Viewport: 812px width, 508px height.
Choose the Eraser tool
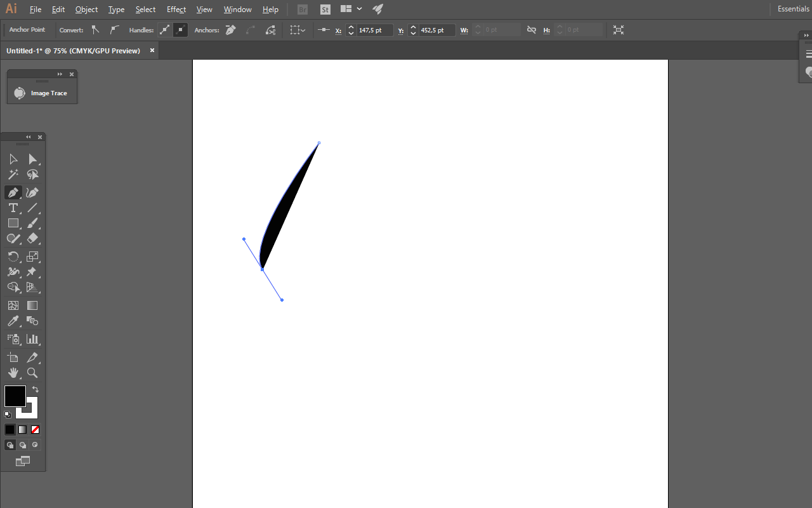click(x=31, y=238)
